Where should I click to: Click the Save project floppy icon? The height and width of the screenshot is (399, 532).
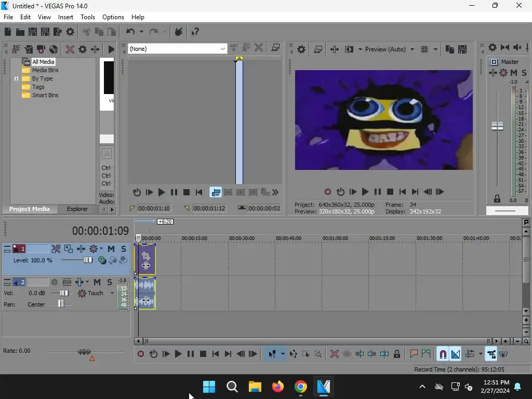coord(33,32)
